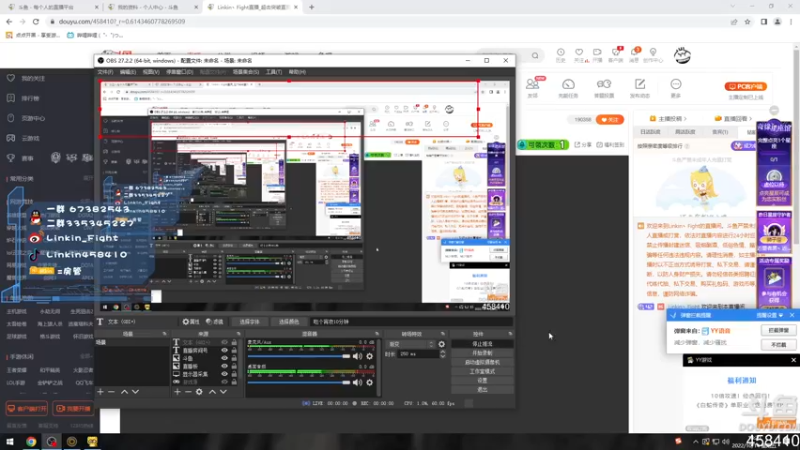Click the orange PC客户端 button
Viewport: 800px width, 450px height.
pyautogui.click(x=745, y=87)
